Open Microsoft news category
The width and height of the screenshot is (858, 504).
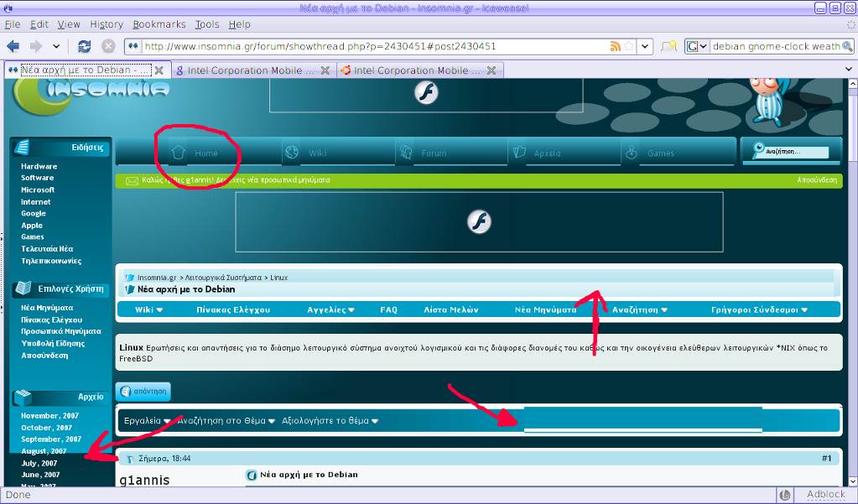38,190
